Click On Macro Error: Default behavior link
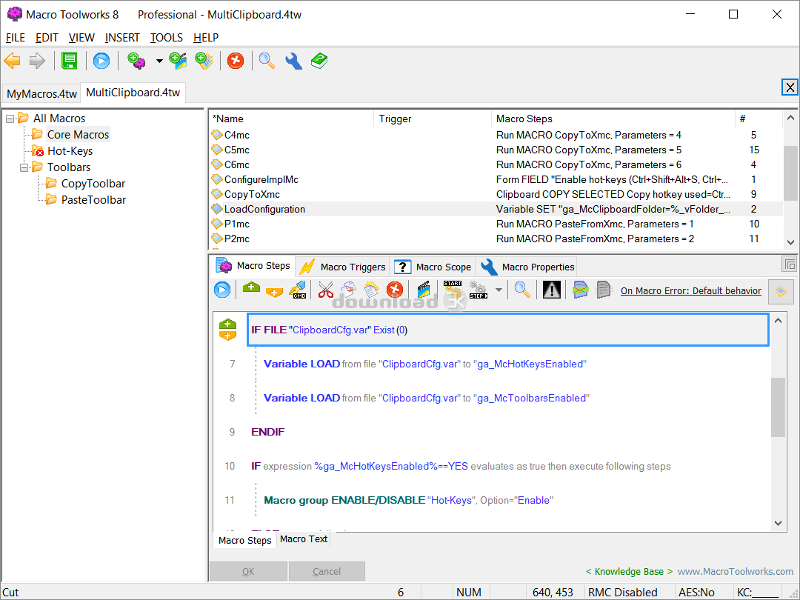 [691, 291]
